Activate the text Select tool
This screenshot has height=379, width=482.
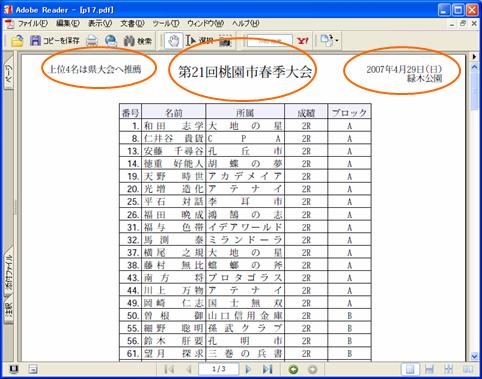point(199,41)
